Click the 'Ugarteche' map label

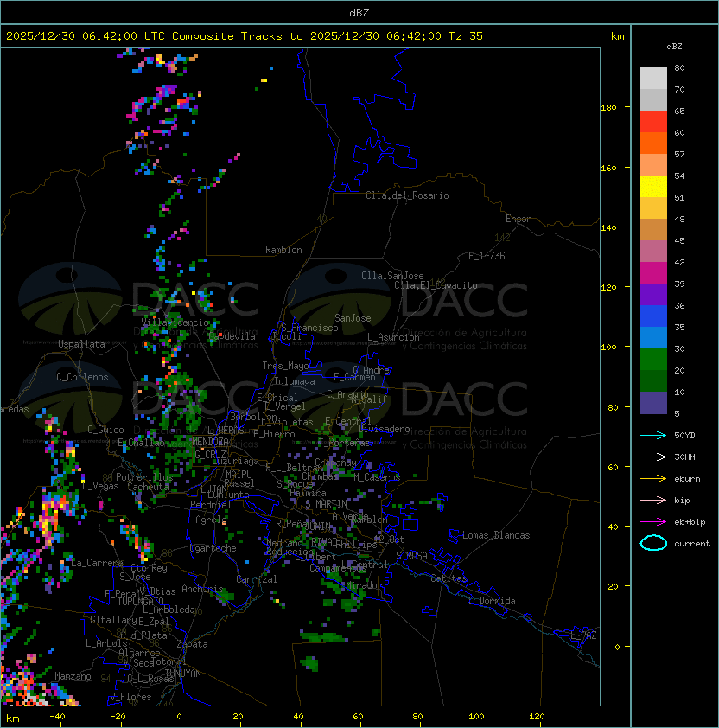click(x=213, y=548)
